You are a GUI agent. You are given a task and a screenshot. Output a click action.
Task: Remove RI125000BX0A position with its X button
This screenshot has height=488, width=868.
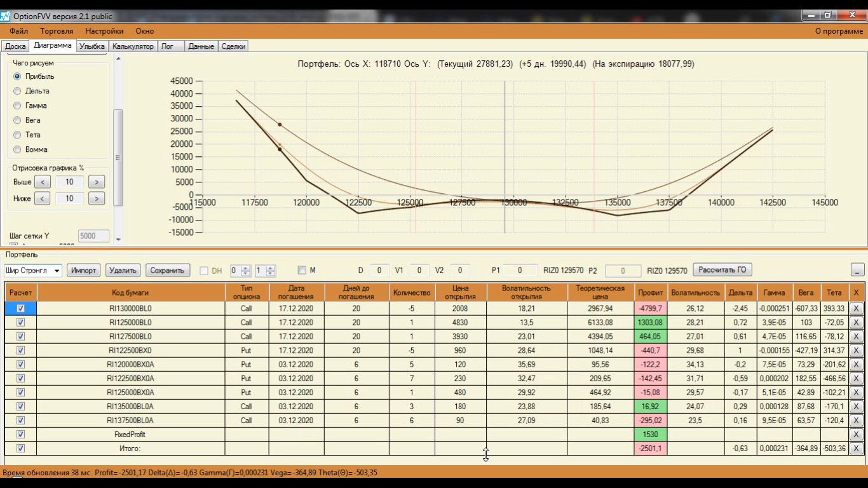click(856, 392)
